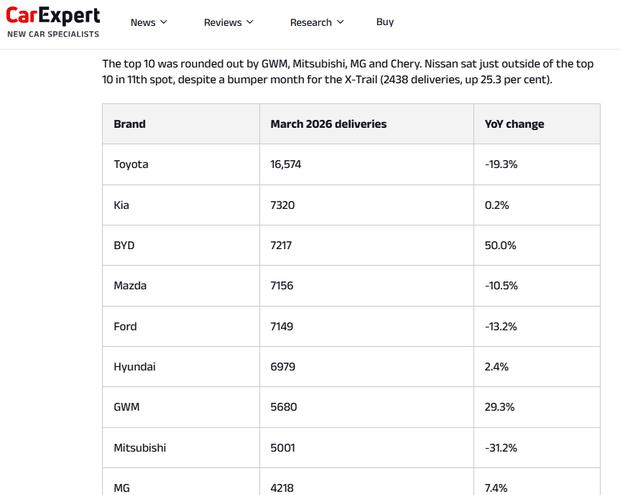Select GWM's 29.3% YoY change
The image size is (620, 495).
coord(499,407)
